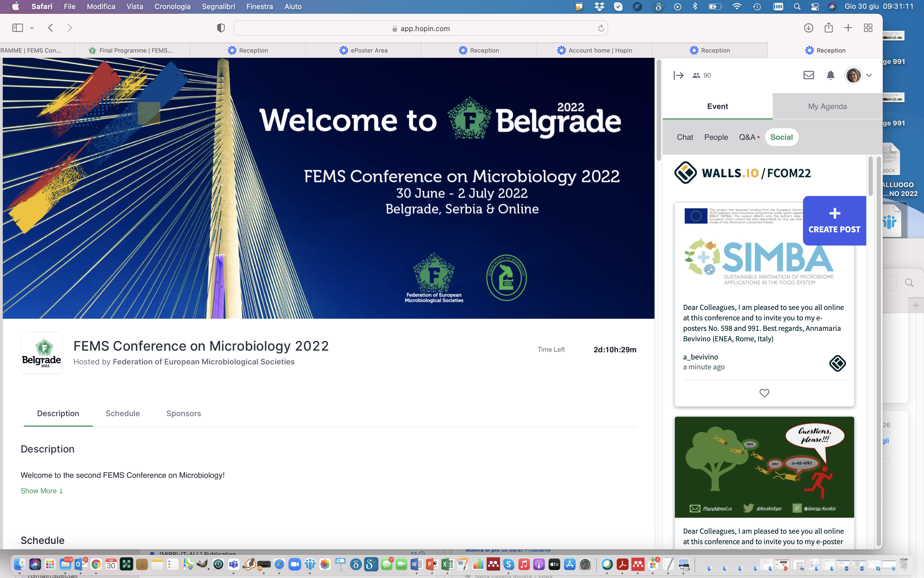Open the notifications bell
Viewport: 924px width, 578px height.
[x=831, y=75]
